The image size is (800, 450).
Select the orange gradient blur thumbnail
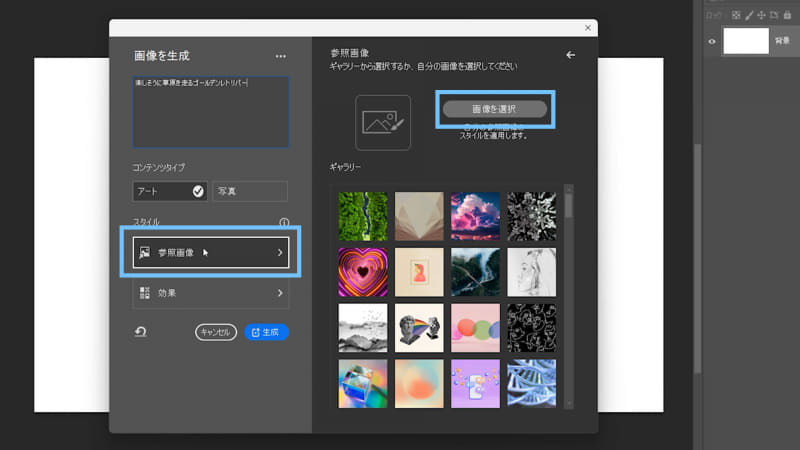(x=419, y=384)
